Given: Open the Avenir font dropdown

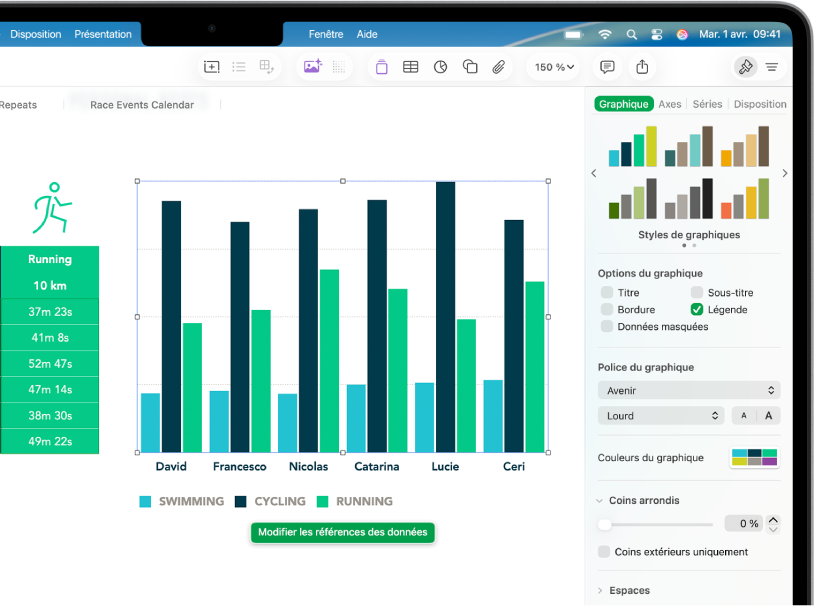Looking at the screenshot, I should 689,391.
